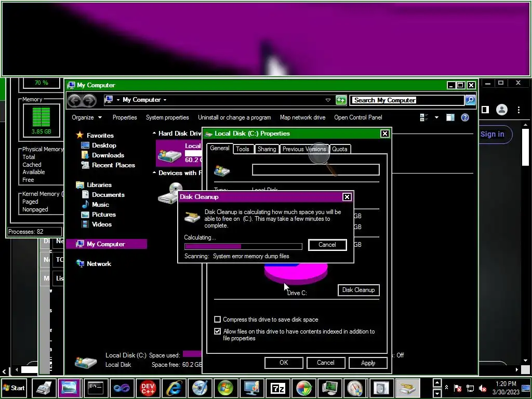Open the Chrome three-dot menu
Image resolution: width=532 pixels, height=399 pixels.
coord(518,110)
